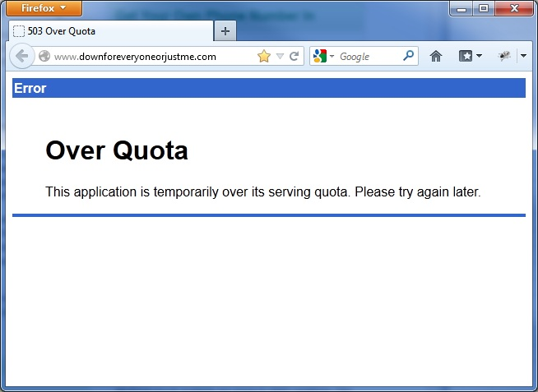This screenshot has height=392, width=538.
Task: Go to the Home page
Action: [436, 57]
